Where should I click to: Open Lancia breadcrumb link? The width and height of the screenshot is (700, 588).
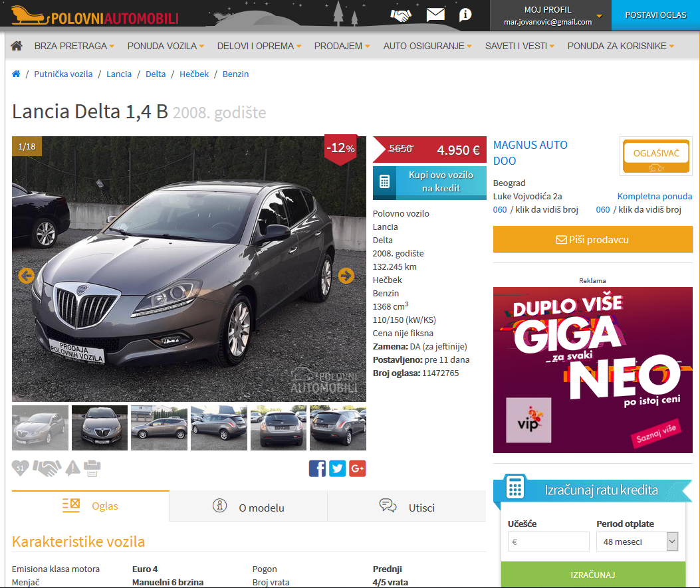pyautogui.click(x=119, y=74)
